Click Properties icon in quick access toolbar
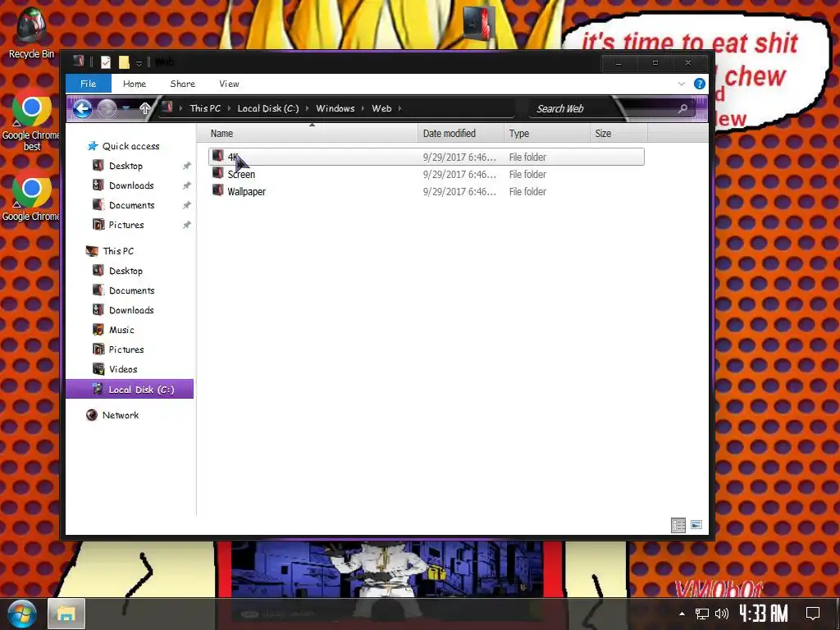The width and height of the screenshot is (840, 630). pyautogui.click(x=106, y=62)
